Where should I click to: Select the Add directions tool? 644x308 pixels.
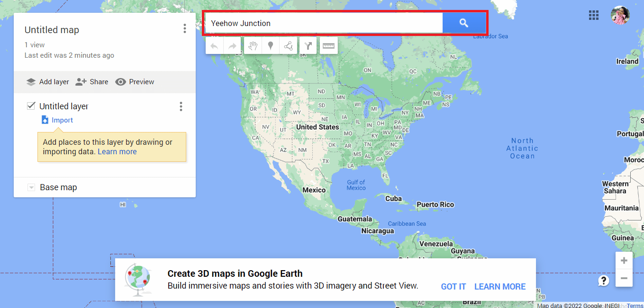[x=308, y=46]
